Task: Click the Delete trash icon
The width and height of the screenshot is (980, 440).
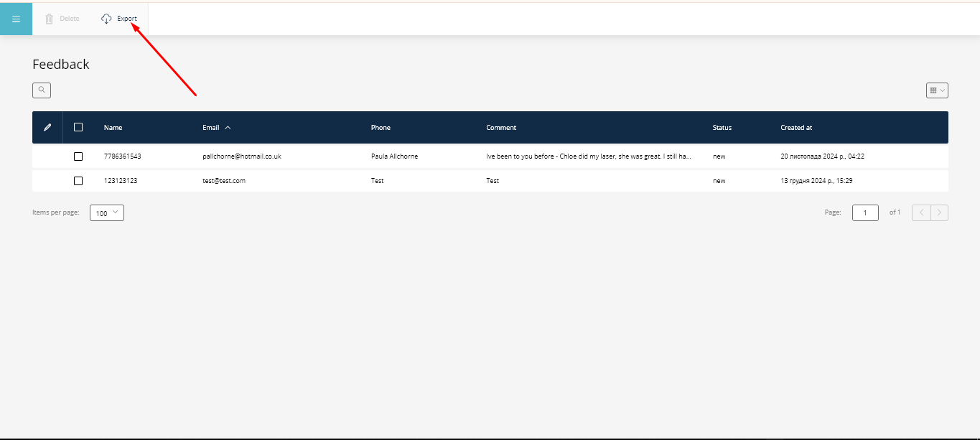Action: point(50,19)
